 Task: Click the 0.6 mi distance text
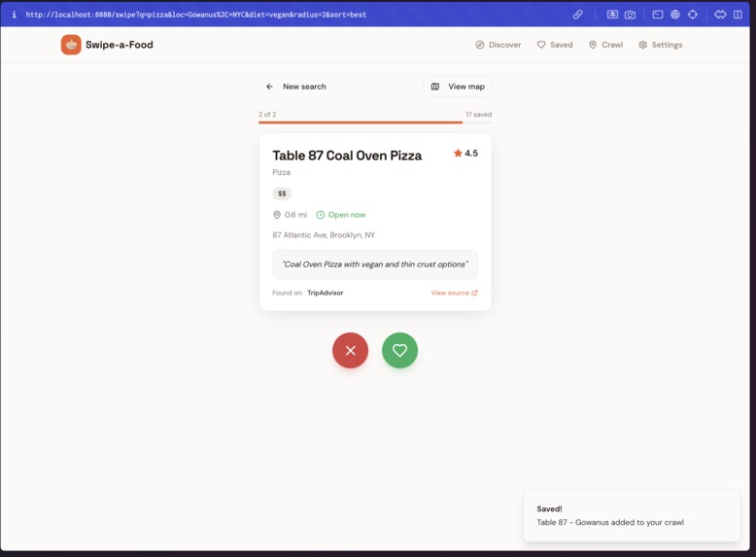(295, 215)
